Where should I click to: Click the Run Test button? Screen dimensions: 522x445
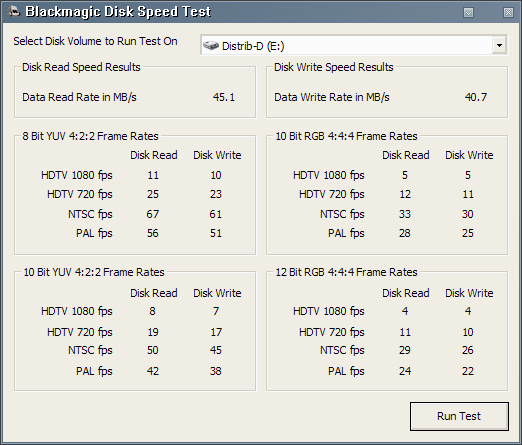tap(459, 416)
